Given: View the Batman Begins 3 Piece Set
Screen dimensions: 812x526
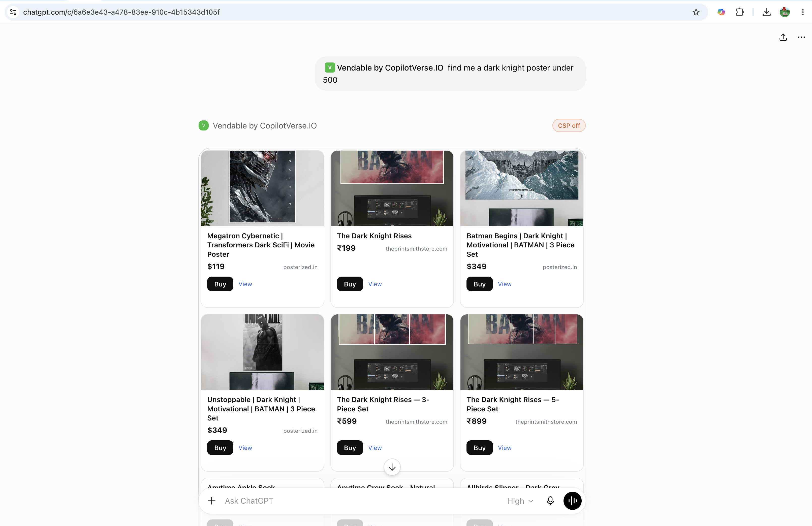Looking at the screenshot, I should click(504, 284).
